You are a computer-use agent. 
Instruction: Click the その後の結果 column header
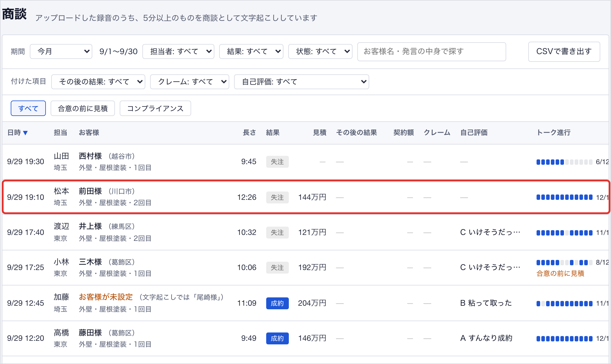coord(356,133)
